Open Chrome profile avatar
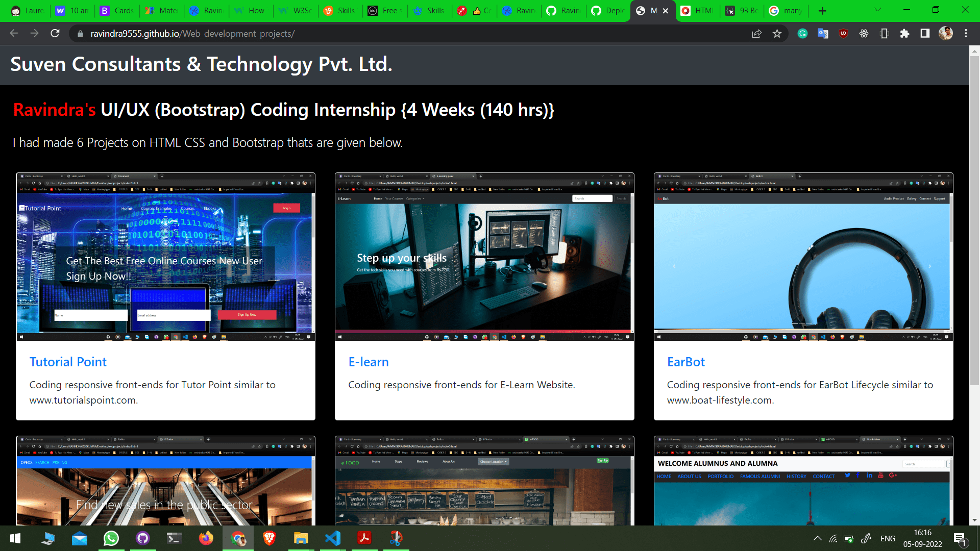The width and height of the screenshot is (980, 551). [x=946, y=33]
